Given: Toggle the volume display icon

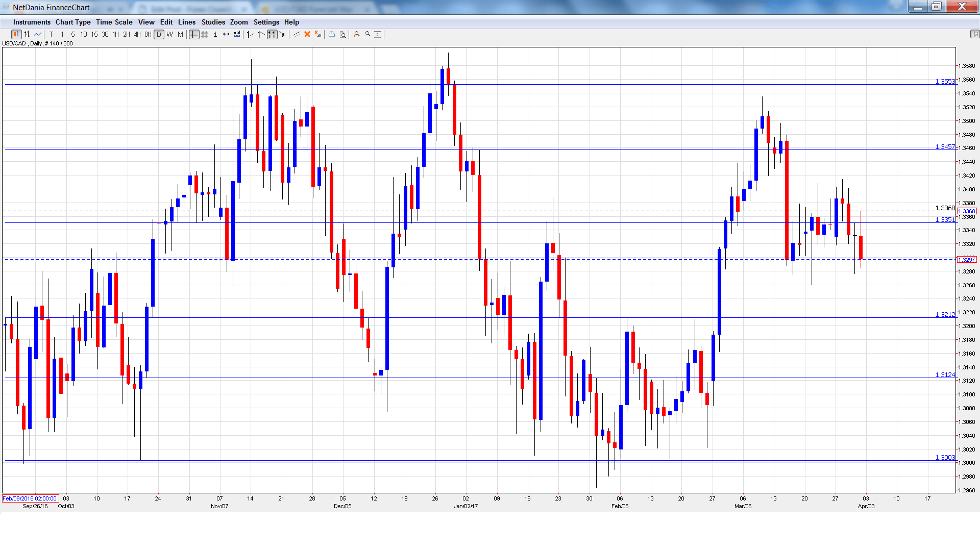Looking at the screenshot, I should [237, 34].
